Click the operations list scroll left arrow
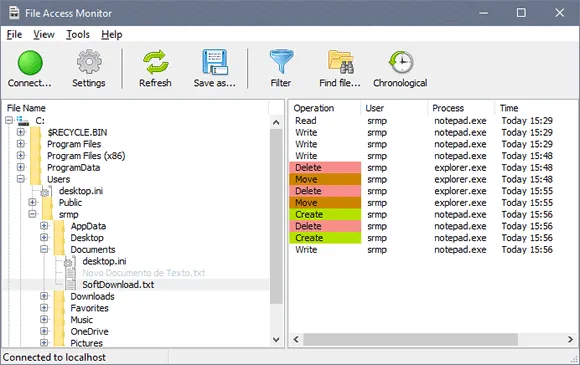 [x=296, y=339]
